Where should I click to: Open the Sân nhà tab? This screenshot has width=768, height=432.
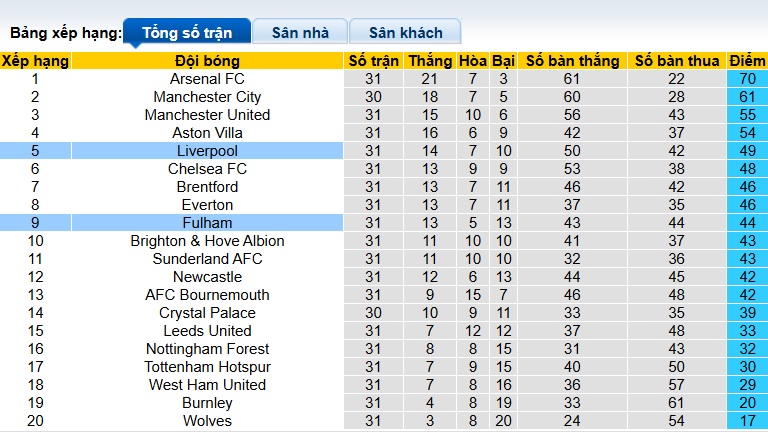(300, 32)
